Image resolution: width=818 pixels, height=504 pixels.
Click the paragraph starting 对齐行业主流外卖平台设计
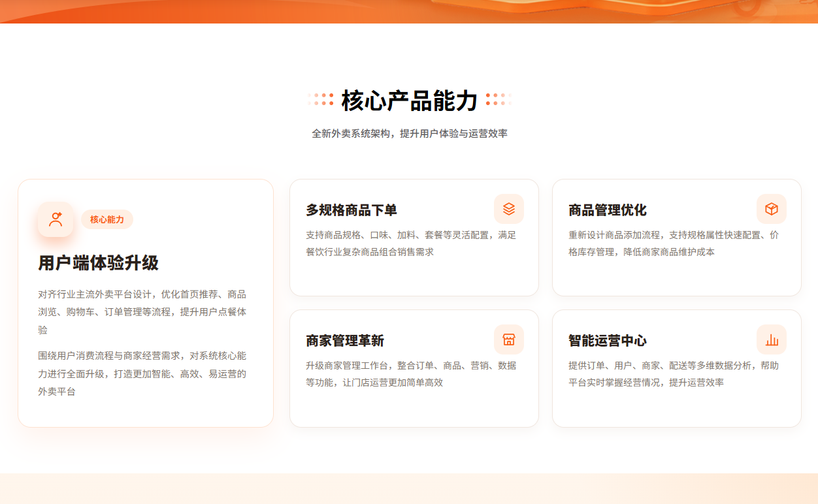142,312
